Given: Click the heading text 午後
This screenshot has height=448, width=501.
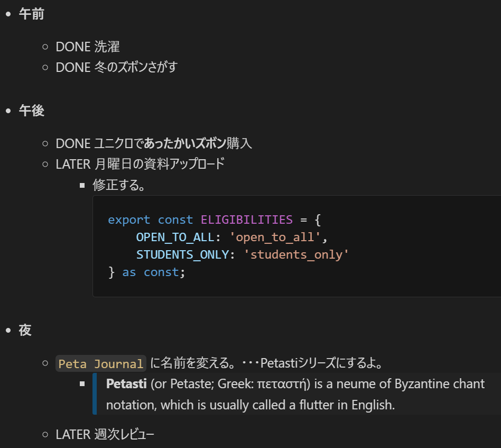Looking at the screenshot, I should [31, 111].
